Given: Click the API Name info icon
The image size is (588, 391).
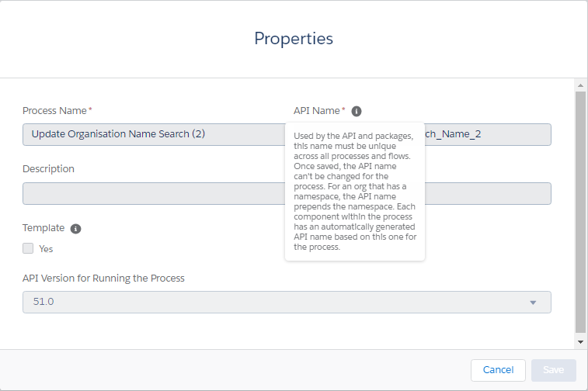Looking at the screenshot, I should [x=357, y=111].
